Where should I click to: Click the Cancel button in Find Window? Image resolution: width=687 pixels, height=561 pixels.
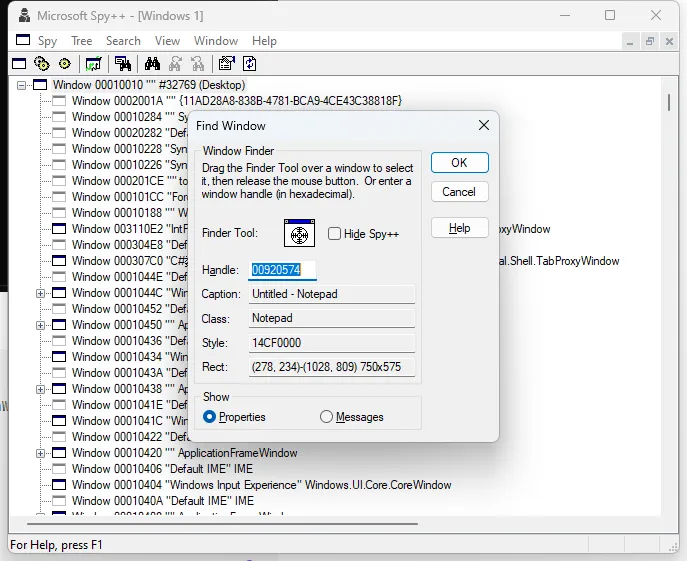[460, 192]
